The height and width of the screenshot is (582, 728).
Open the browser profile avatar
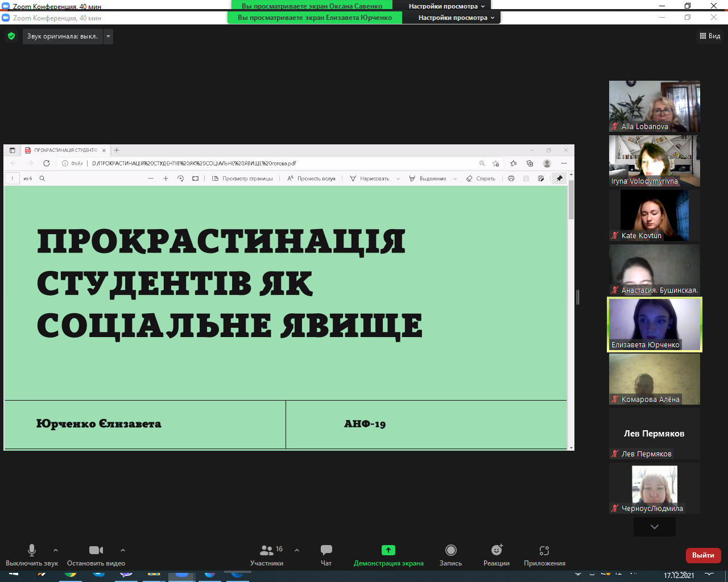[x=547, y=163]
